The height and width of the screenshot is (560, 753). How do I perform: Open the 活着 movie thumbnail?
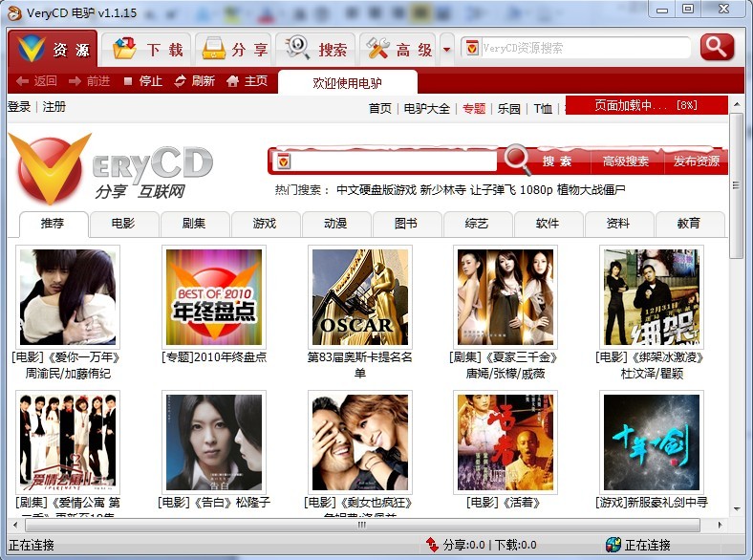tap(506, 442)
